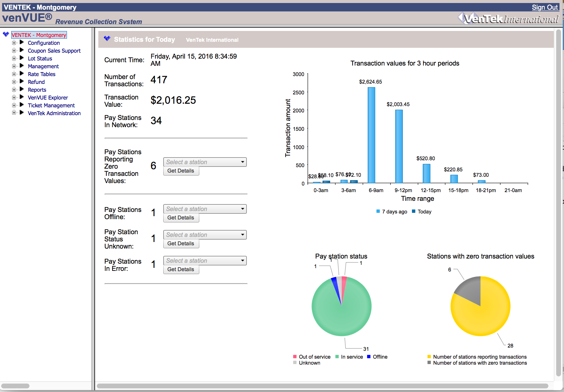This screenshot has width=564, height=392.
Task: Click Get Details for Zero Transaction Values
Action: [181, 171]
